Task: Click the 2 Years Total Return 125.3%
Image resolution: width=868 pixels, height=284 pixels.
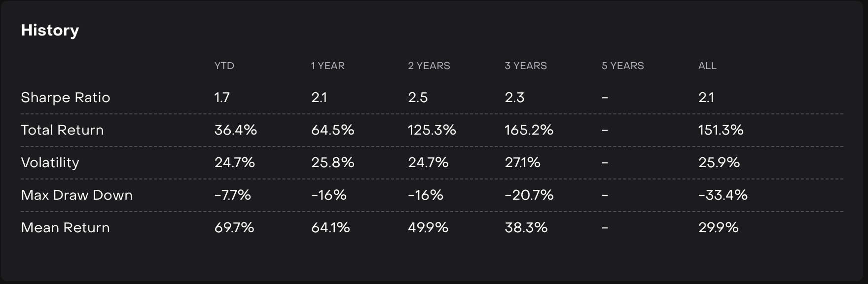Action: point(432,130)
